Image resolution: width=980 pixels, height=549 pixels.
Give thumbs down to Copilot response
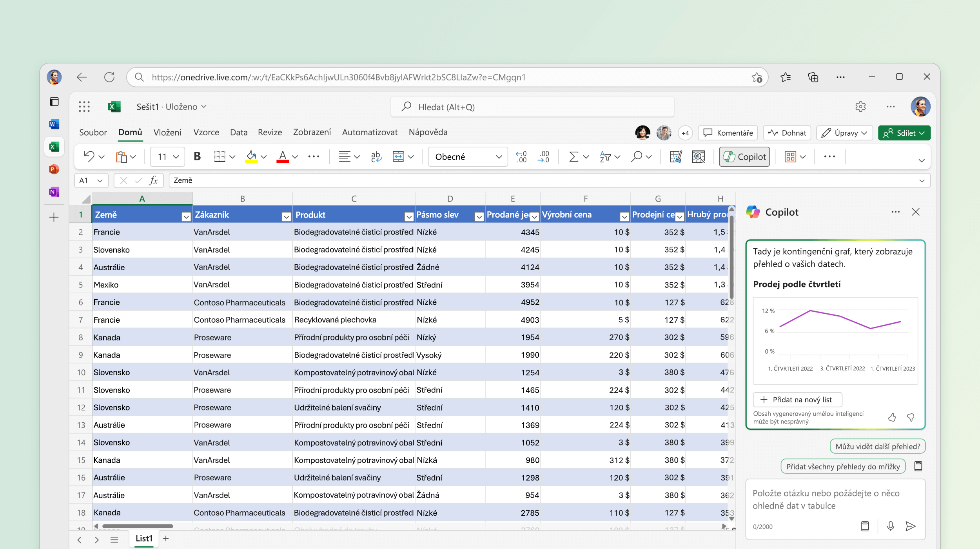(x=911, y=417)
